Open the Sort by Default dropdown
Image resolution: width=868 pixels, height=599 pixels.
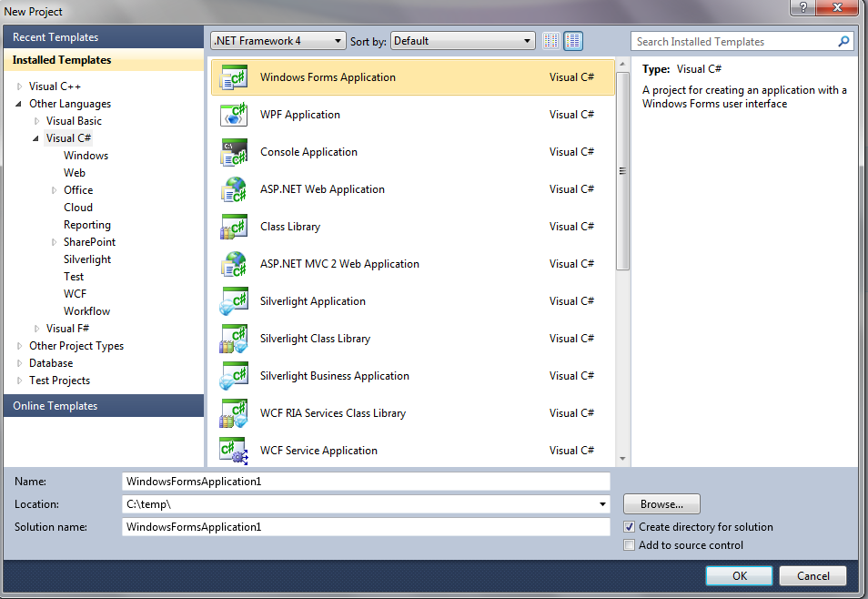462,41
